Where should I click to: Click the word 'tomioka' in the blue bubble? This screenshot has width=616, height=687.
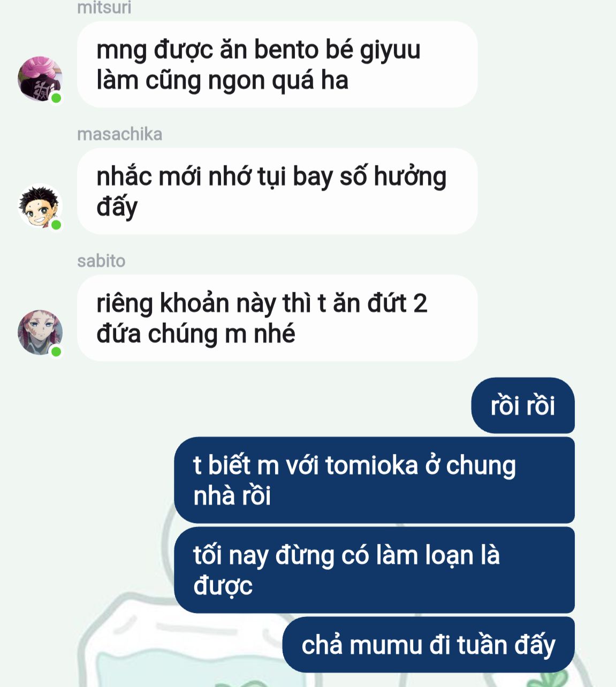pyautogui.click(x=371, y=465)
